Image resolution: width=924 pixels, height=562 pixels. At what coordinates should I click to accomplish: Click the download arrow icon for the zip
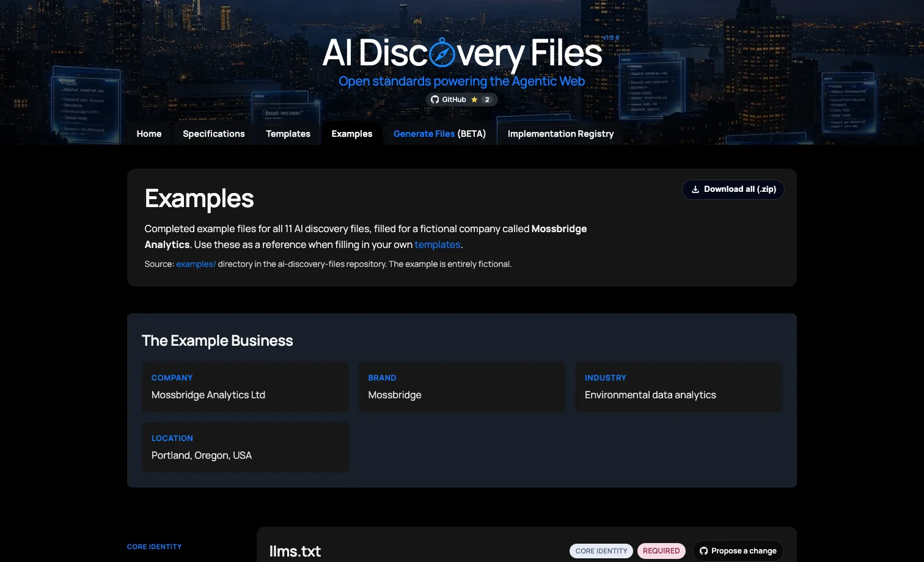coord(695,189)
